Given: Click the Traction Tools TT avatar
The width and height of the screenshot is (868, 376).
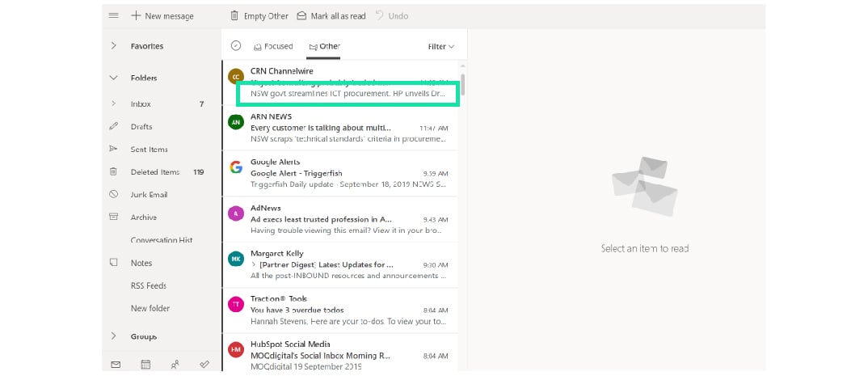Looking at the screenshot, I should (236, 304).
